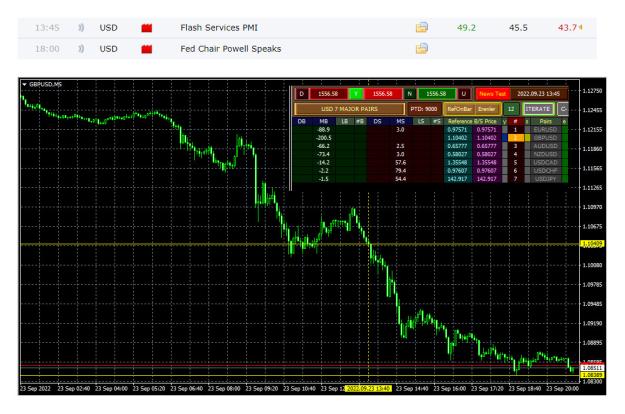Click the -88.9 MB value
This screenshot has width=625, height=414.
[323, 129]
